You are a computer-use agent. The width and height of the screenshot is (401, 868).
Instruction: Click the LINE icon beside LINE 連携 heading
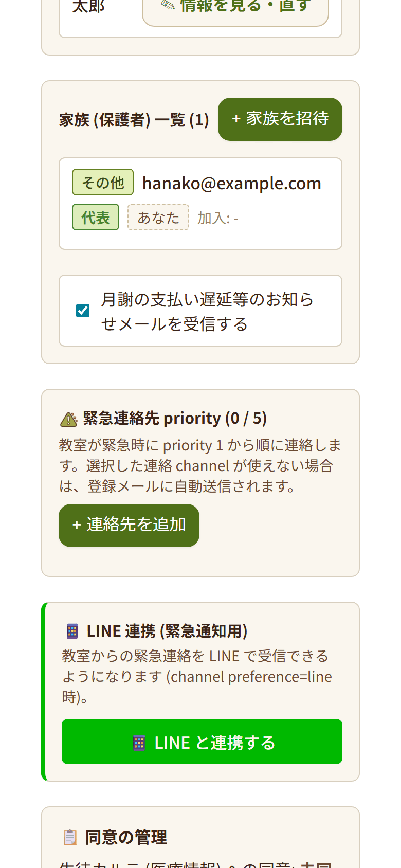(x=72, y=631)
